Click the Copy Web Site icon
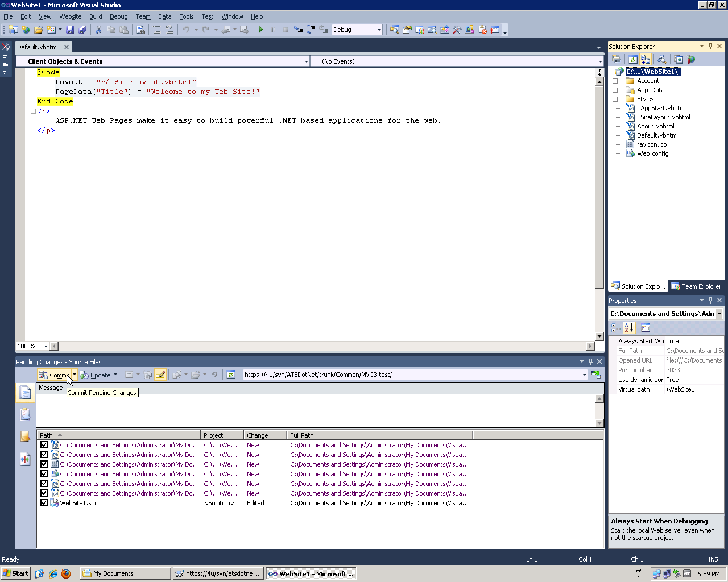The image size is (728, 582). (678, 59)
